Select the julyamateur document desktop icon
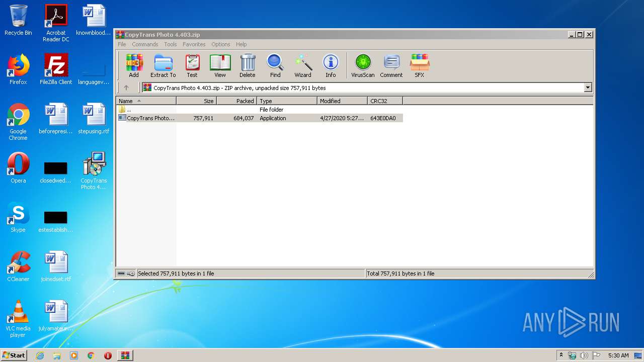 [56, 316]
